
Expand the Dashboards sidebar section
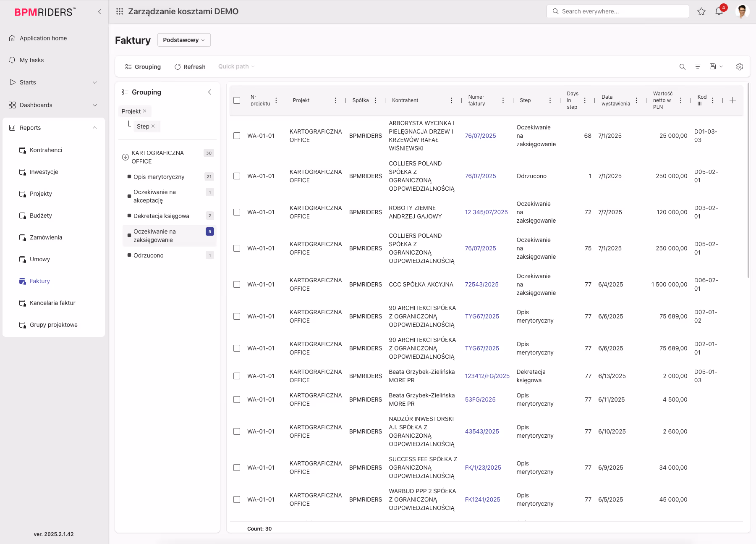coord(95,105)
